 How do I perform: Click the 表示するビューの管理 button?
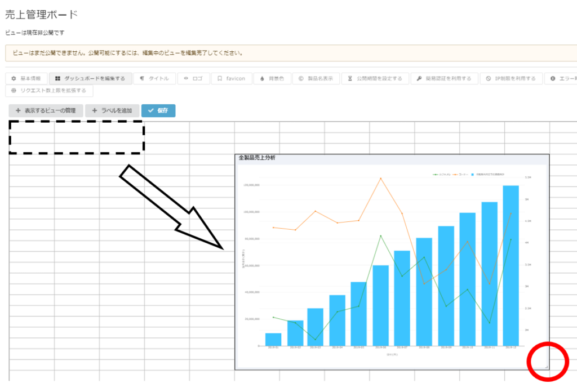click(46, 111)
